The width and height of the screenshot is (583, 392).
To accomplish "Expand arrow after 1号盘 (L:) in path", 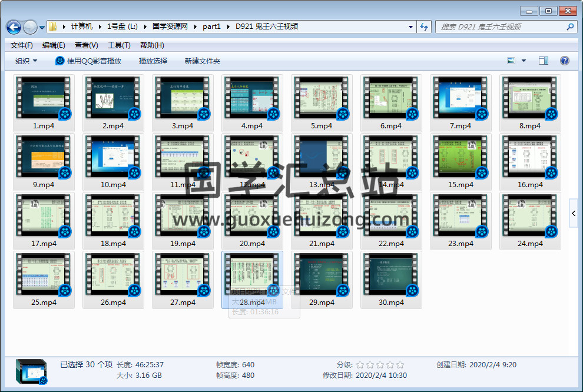I will 145,26.
